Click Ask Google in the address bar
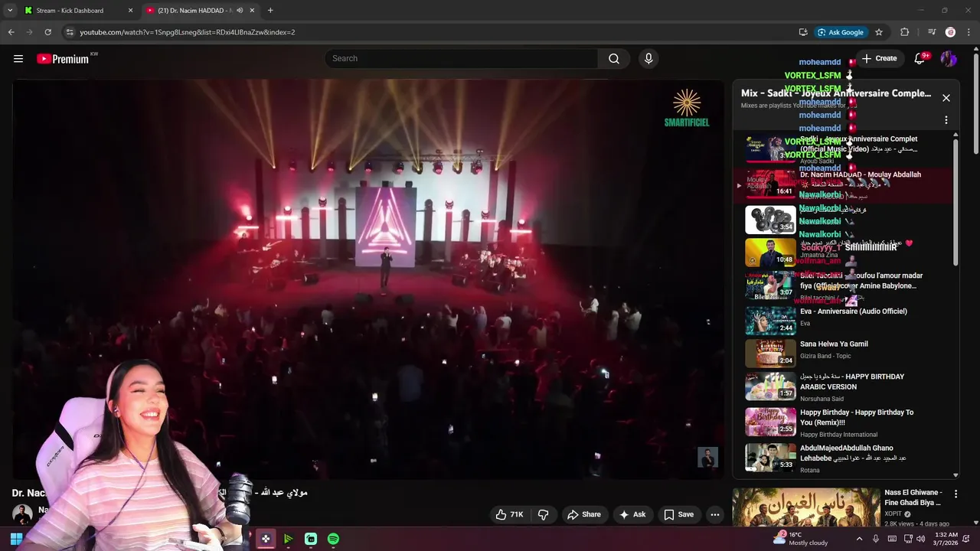Image resolution: width=980 pixels, height=551 pixels. click(x=840, y=32)
